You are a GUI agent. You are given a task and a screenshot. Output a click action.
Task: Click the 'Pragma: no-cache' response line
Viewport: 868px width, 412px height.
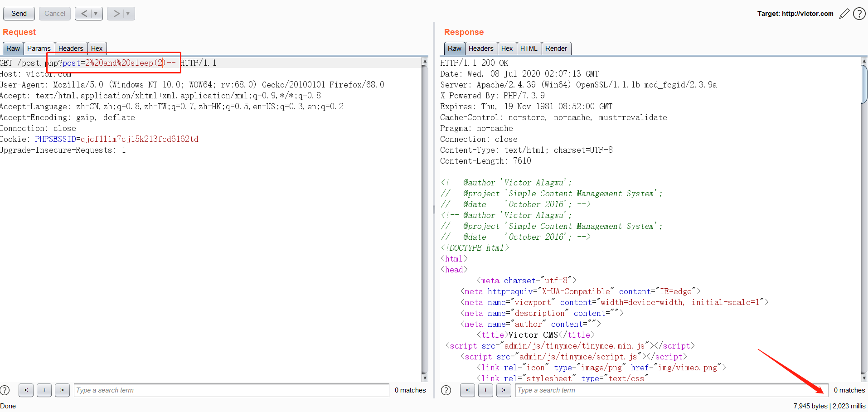coord(476,128)
